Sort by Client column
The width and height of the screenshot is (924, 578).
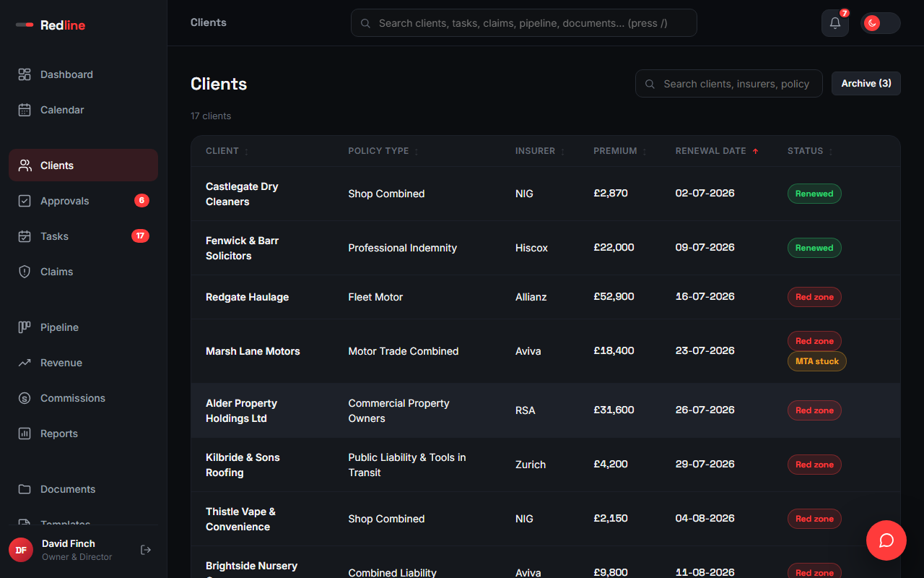point(227,151)
